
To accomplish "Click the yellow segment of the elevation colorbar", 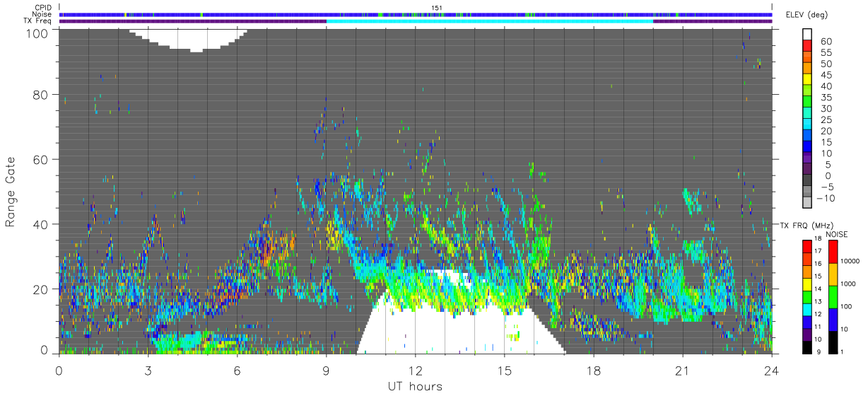I will [x=807, y=79].
